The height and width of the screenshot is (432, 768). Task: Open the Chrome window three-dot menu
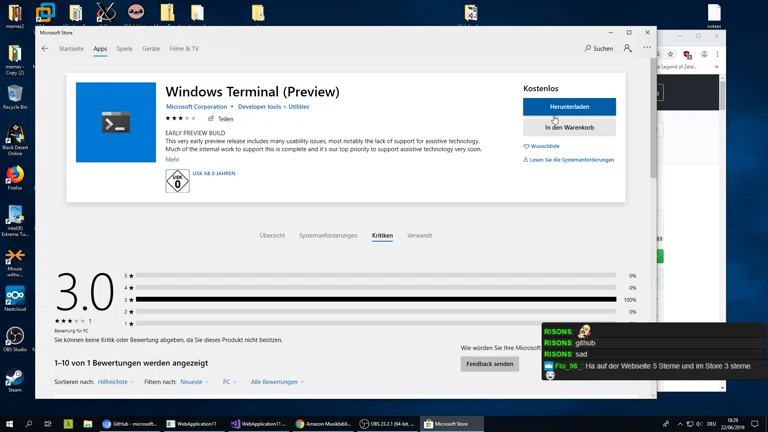tap(717, 54)
